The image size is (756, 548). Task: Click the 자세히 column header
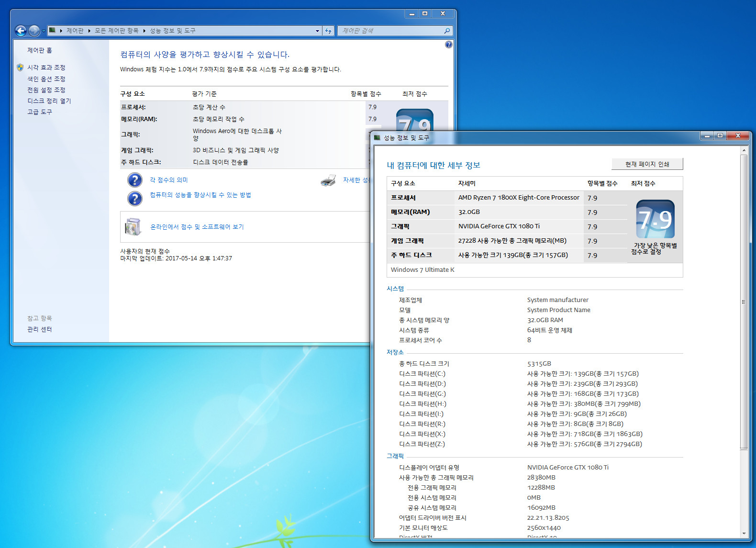point(467,183)
